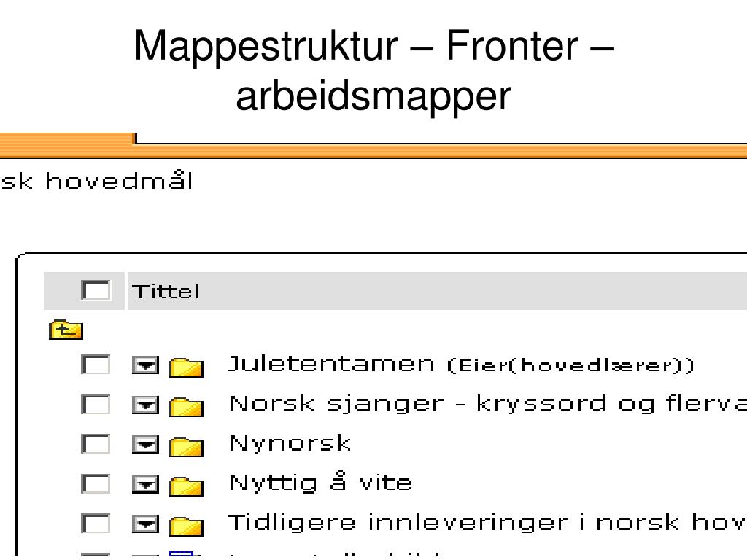This screenshot has height=560, width=747.
Task: Expand the Juletentamen dropdown arrow
Action: tap(145, 365)
